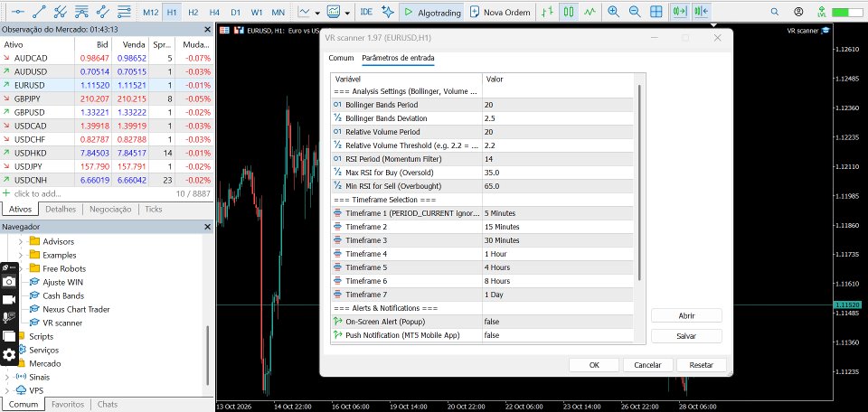The image size is (868, 412).
Task: Open Favoritos tab in Navigator
Action: coord(68,404)
